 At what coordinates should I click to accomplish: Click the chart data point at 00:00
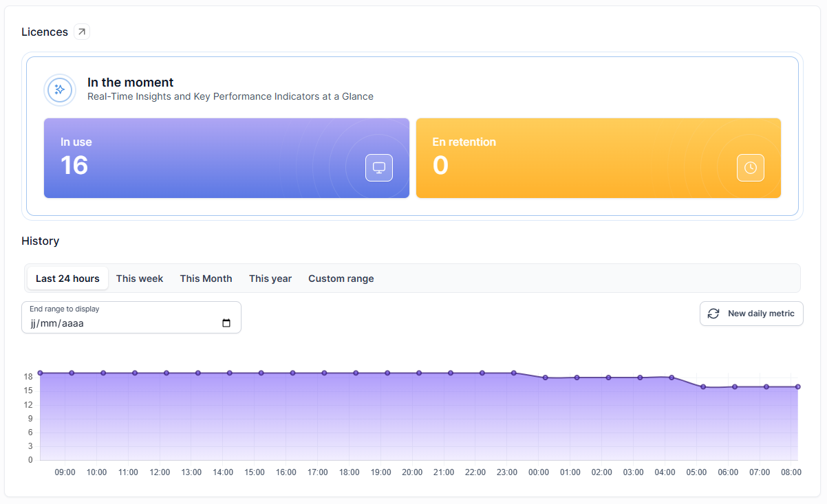point(546,377)
